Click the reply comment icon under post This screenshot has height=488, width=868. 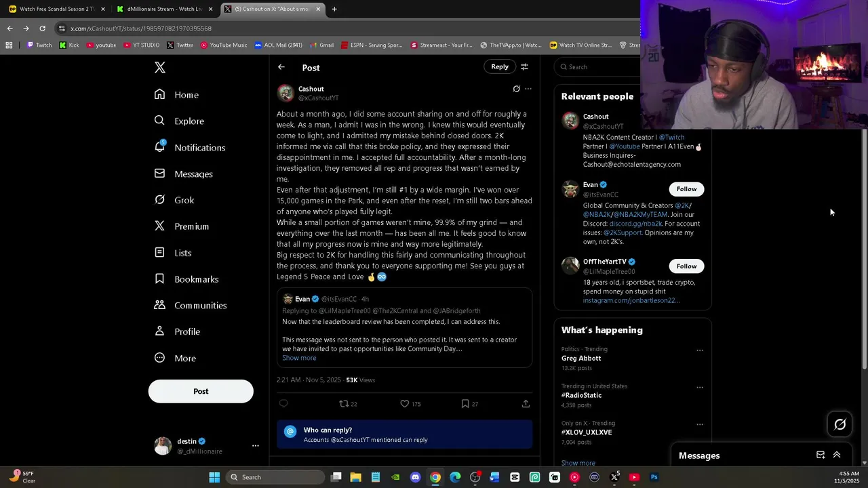coord(283,403)
